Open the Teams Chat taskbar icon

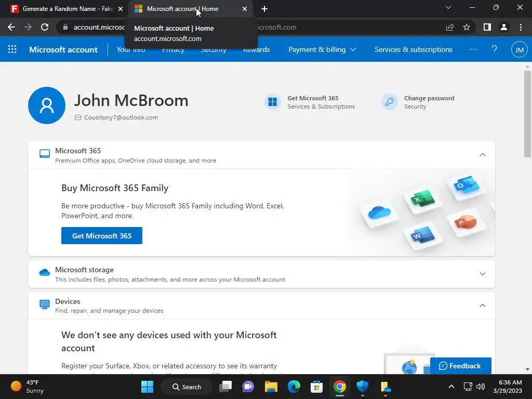click(248, 387)
